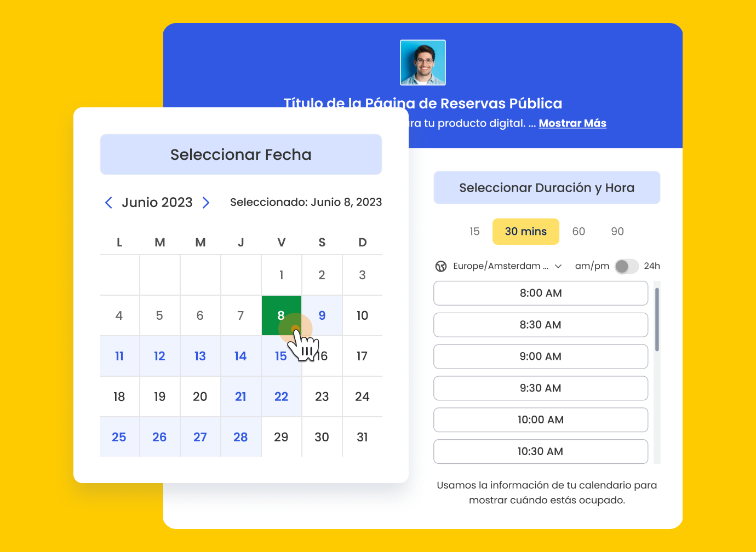The height and width of the screenshot is (552, 756).
Task: Toggle am/pm to 24h switch
Action: tap(627, 266)
